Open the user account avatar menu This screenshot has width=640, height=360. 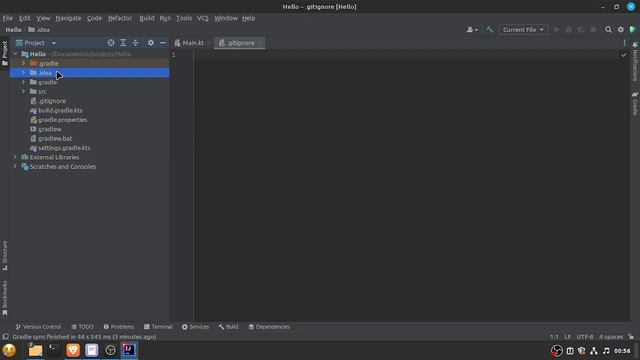[472, 29]
